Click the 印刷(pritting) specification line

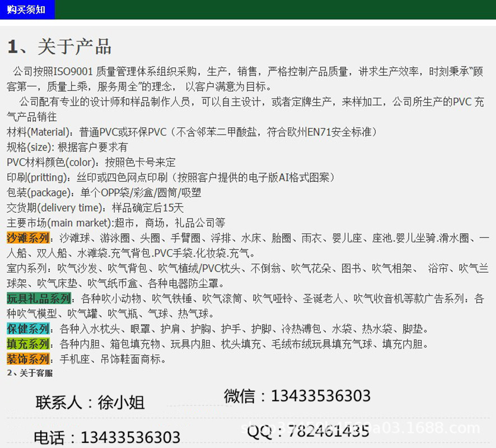pyautogui.click(x=171, y=178)
